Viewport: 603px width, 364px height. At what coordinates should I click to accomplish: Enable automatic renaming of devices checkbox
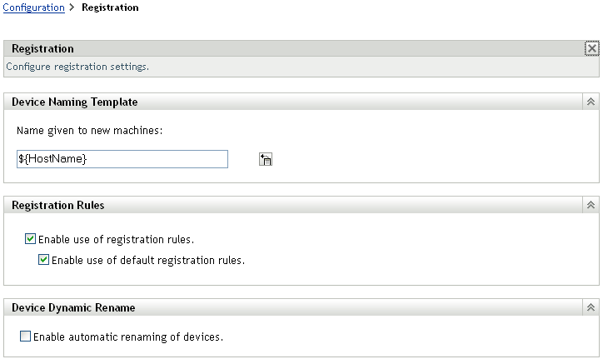click(x=25, y=337)
